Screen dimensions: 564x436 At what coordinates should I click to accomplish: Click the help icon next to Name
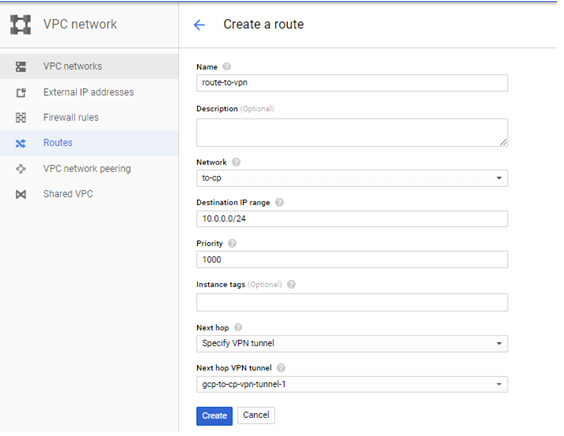point(227,67)
